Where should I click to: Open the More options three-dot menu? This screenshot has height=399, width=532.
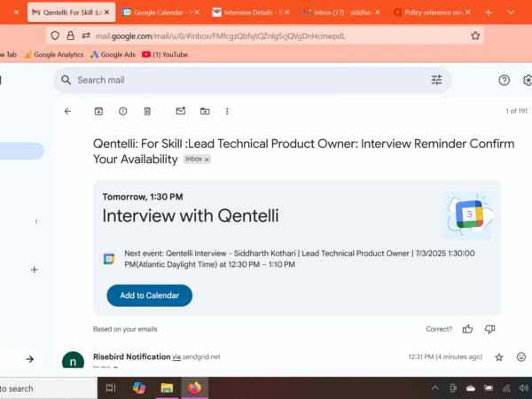(227, 112)
